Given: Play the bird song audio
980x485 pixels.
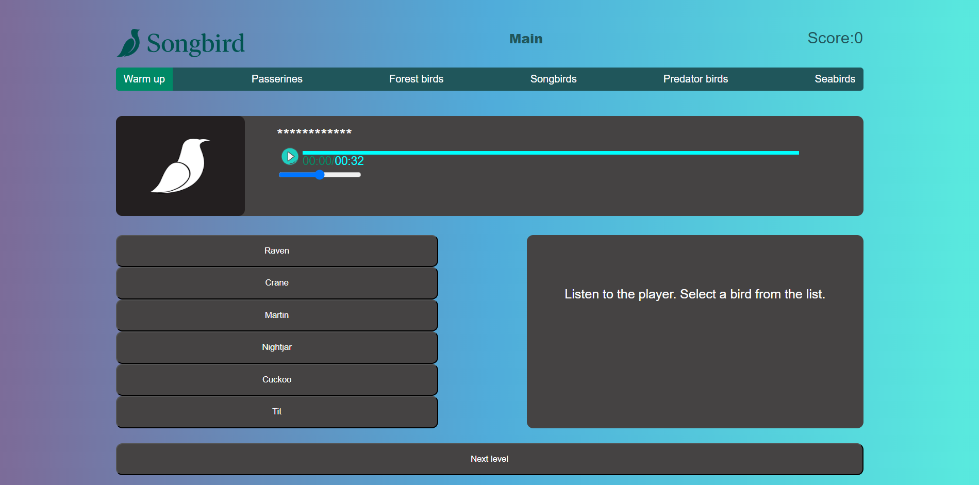Looking at the screenshot, I should [x=290, y=156].
